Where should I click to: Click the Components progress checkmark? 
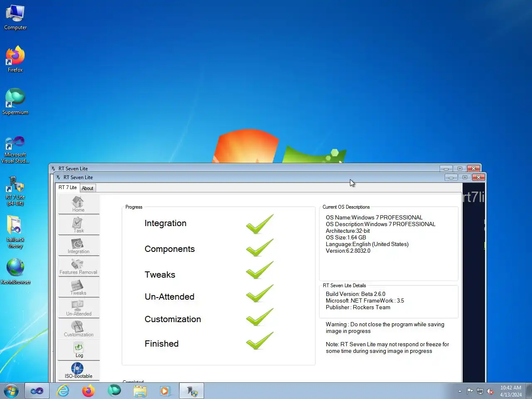coord(260,248)
